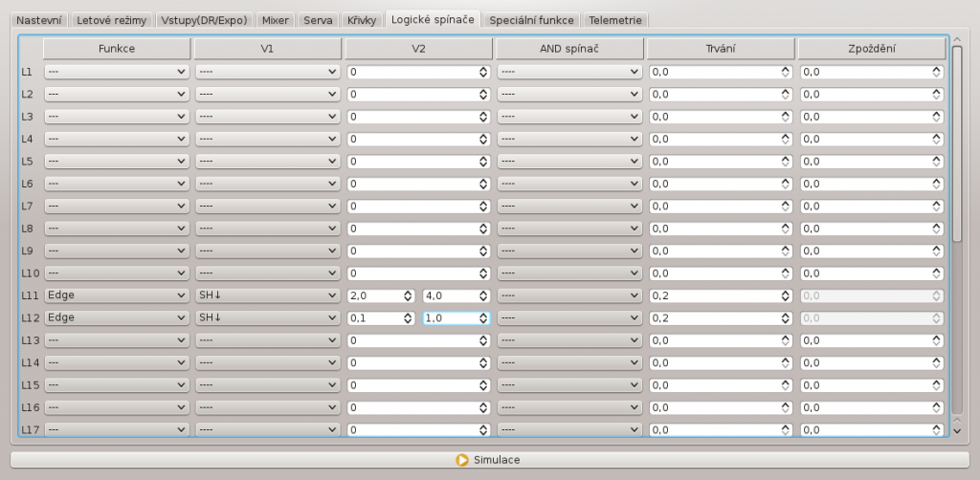The height and width of the screenshot is (480, 980).
Task: Click L11 Trvání spinner arrows
Action: (786, 295)
